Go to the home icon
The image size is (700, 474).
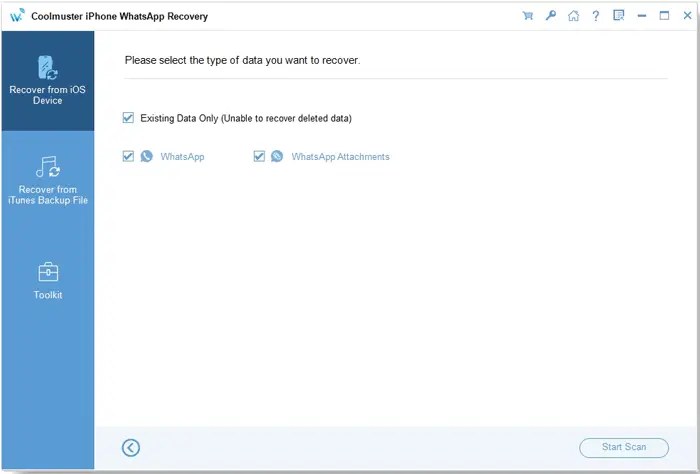(x=573, y=16)
